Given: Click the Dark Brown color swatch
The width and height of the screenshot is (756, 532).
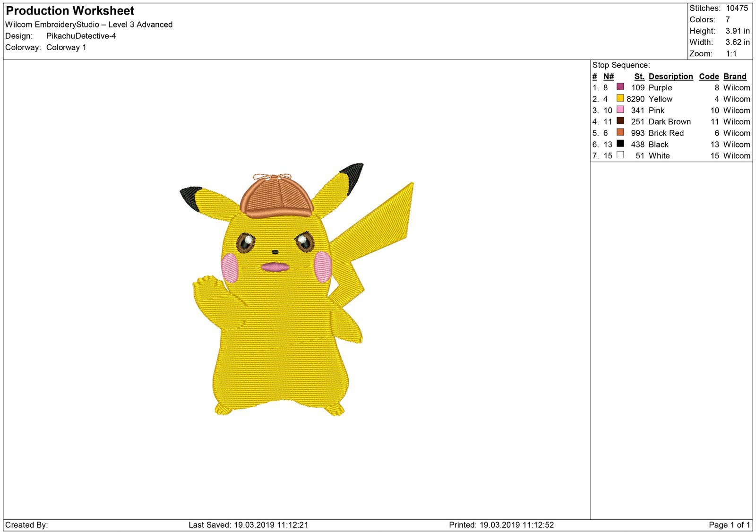Looking at the screenshot, I should (620, 121).
